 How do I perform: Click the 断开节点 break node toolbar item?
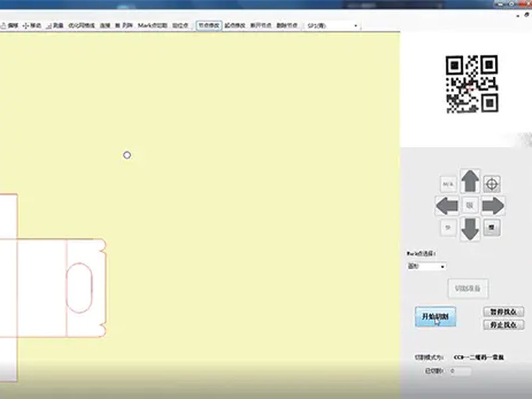(261, 25)
